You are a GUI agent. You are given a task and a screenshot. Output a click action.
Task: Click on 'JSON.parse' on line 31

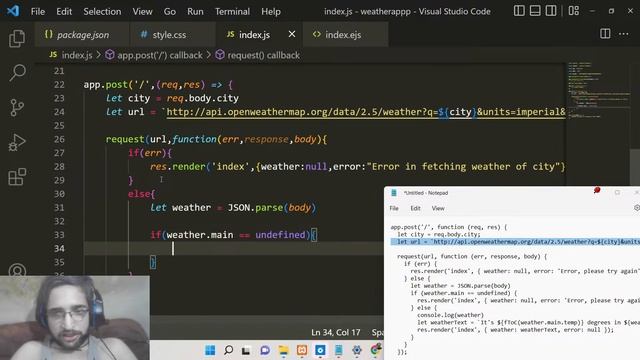255,207
